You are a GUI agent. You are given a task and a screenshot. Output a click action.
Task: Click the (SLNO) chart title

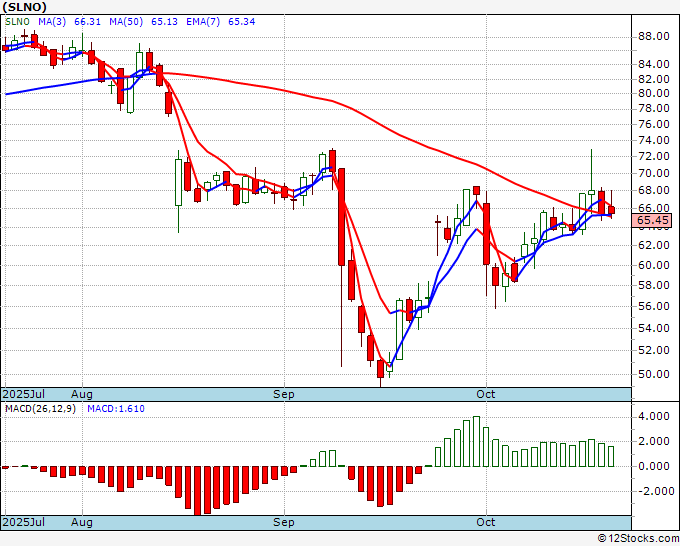[24, 7]
